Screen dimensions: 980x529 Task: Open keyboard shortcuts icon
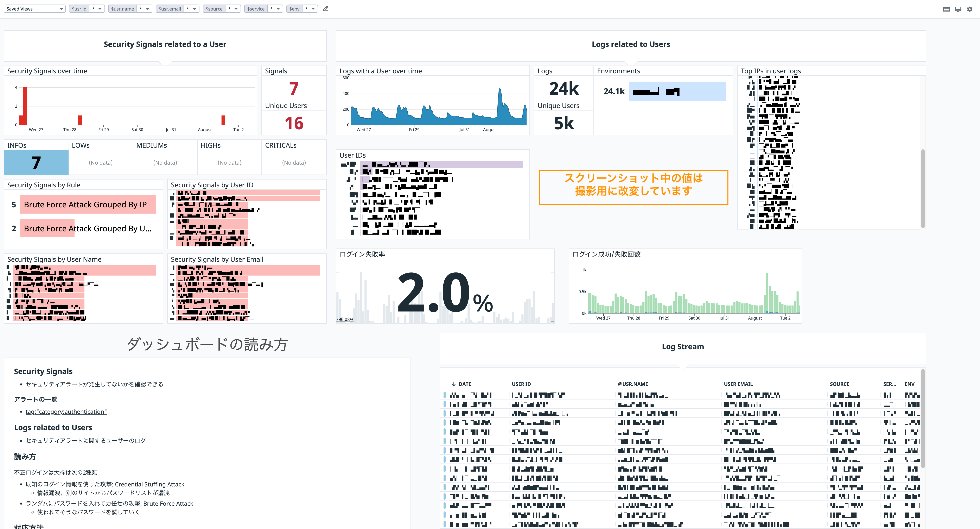pyautogui.click(x=947, y=9)
